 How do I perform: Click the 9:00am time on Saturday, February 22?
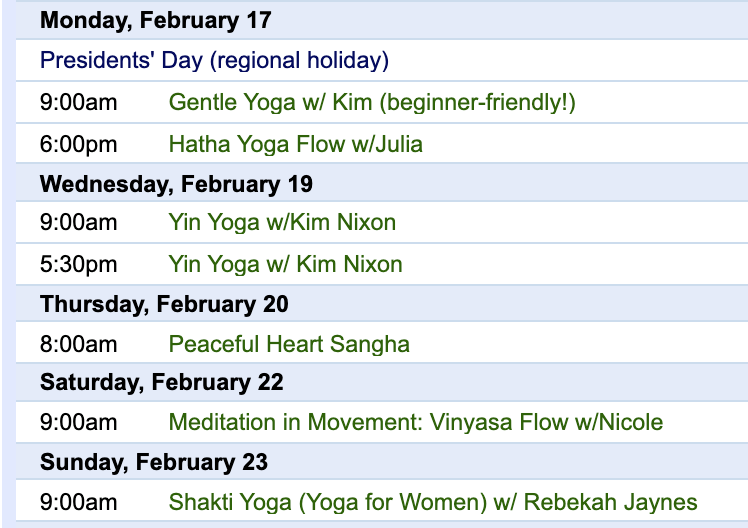pyautogui.click(x=79, y=423)
